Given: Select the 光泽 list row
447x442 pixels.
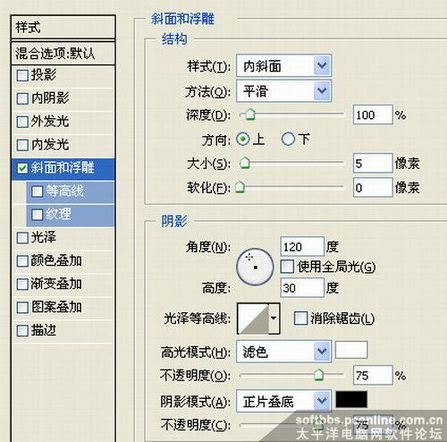Looking at the screenshot, I should 63,238.
